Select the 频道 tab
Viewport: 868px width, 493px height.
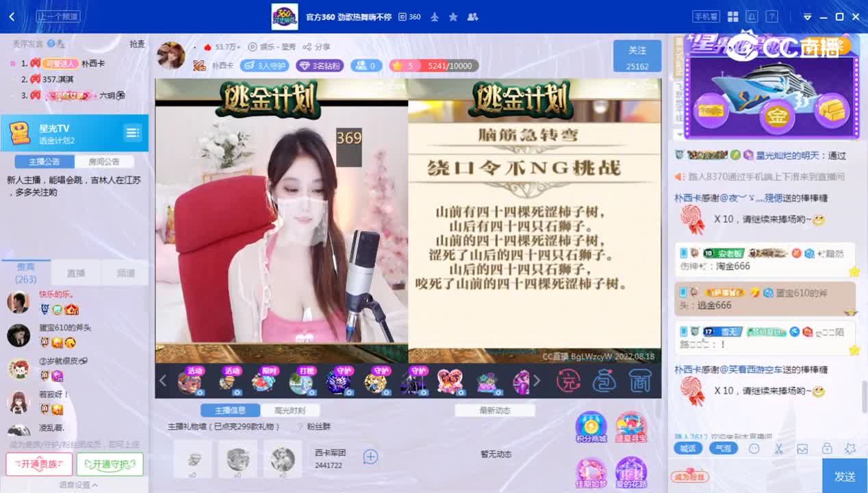click(x=125, y=273)
